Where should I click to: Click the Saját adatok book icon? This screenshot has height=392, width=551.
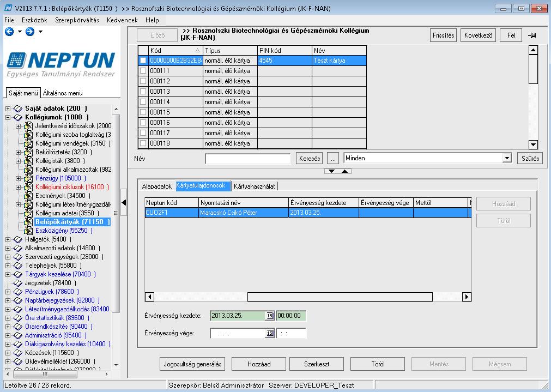[x=18, y=108]
